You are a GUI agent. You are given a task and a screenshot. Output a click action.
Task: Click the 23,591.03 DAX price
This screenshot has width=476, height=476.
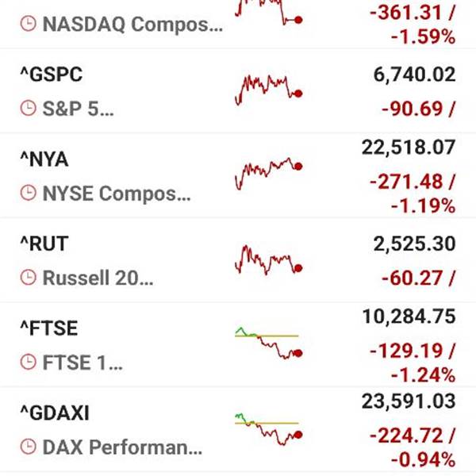(x=409, y=402)
